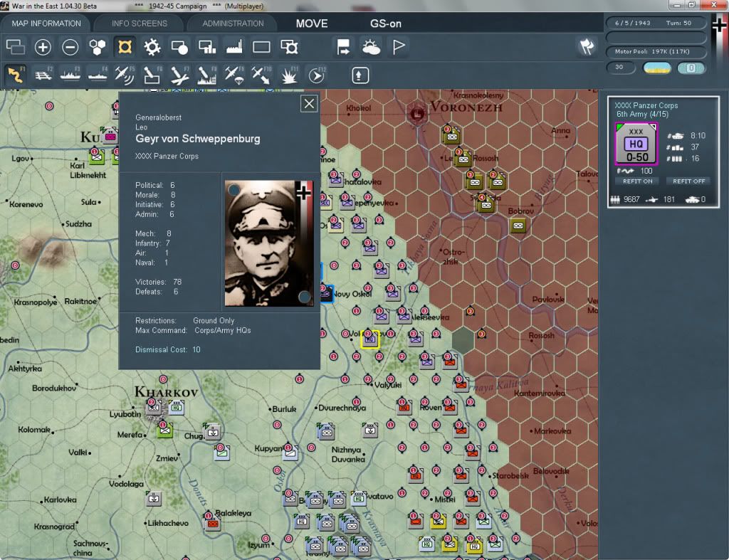Click the 6th Army (4/15) link
Viewport: 729px width, 560px height.
point(642,115)
